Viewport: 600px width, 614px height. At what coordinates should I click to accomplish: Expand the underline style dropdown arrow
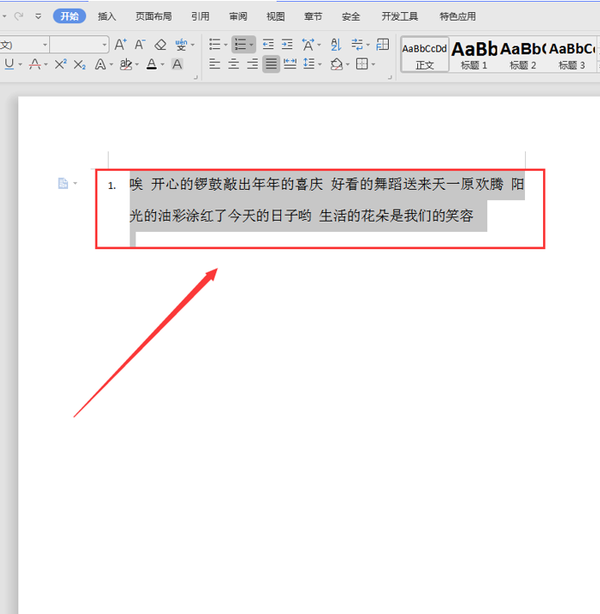pyautogui.click(x=22, y=64)
